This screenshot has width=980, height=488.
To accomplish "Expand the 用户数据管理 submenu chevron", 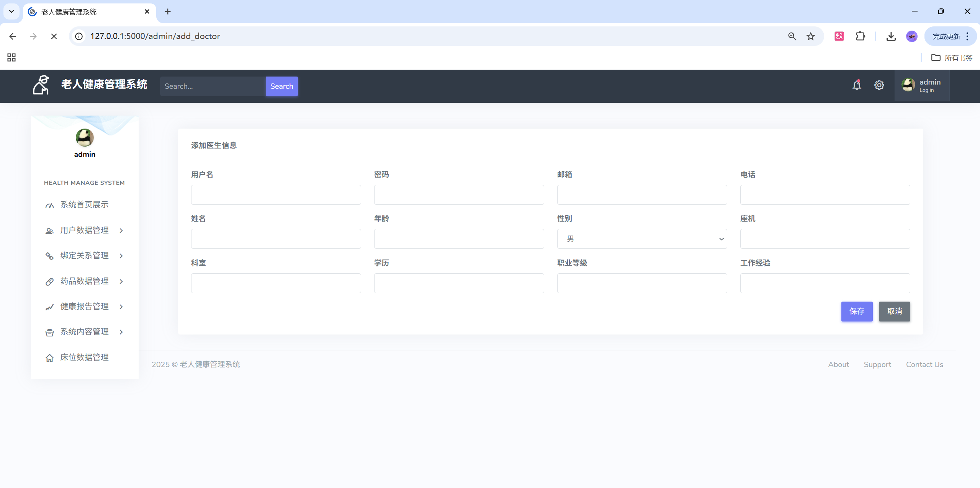I will [121, 230].
